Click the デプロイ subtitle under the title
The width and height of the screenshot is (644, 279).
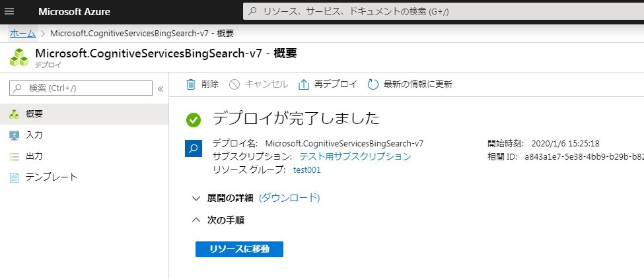48,65
